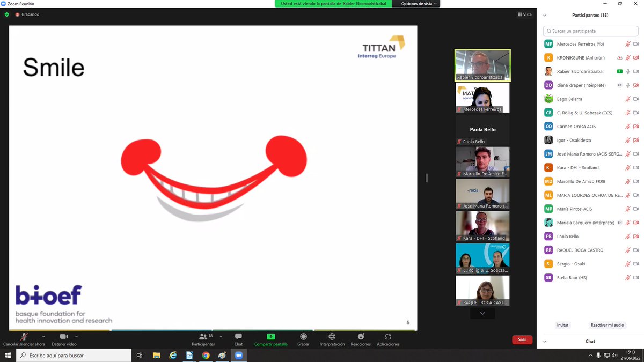Click the Buscar un participante search field
The width and height of the screenshot is (644, 362).
[x=590, y=31]
